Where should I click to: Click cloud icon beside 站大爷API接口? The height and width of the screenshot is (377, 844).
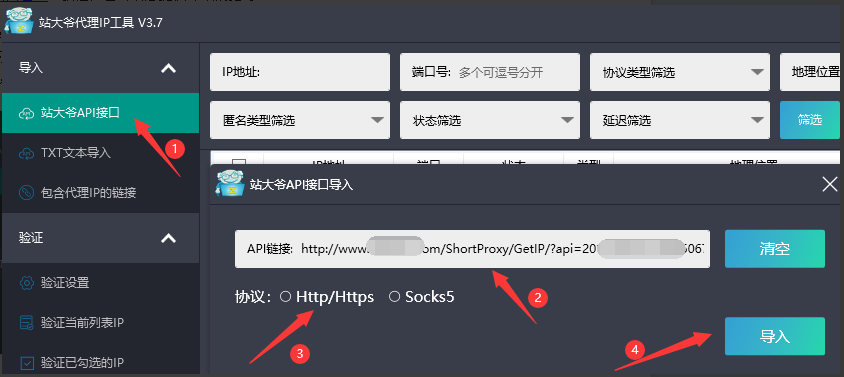click(x=26, y=113)
